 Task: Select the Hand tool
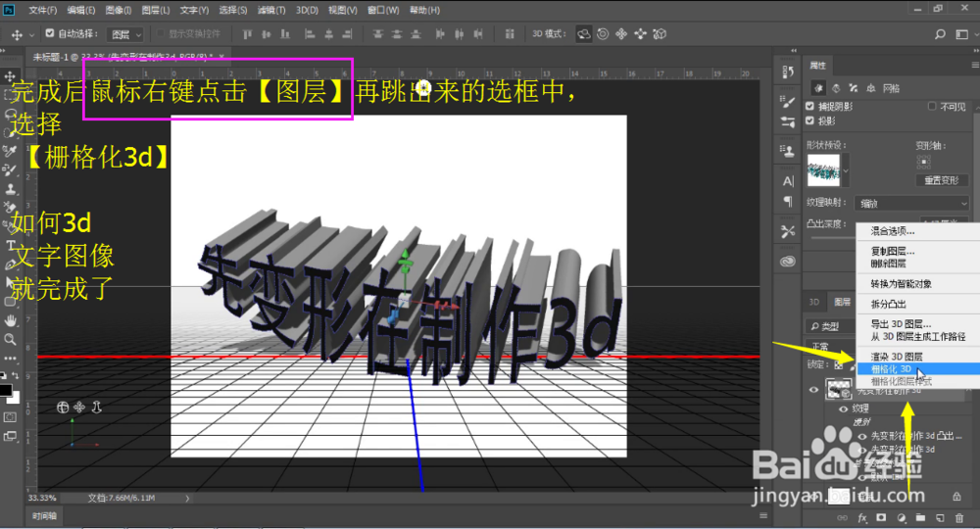coord(10,321)
